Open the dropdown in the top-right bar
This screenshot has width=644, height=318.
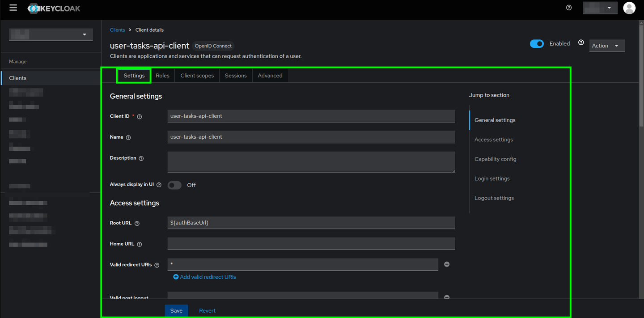600,8
